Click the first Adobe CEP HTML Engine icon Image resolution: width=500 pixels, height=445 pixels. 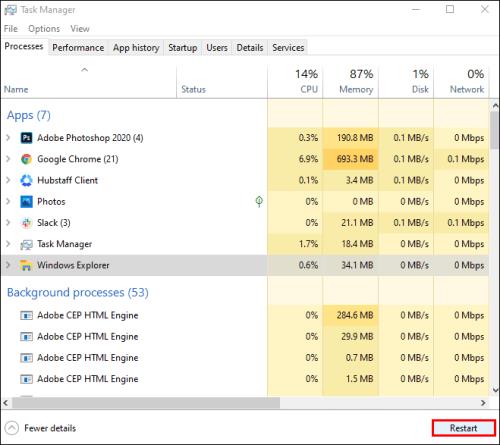click(x=26, y=315)
